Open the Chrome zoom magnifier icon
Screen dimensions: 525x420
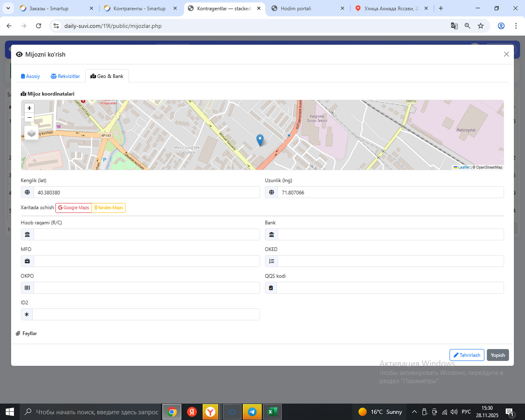[468, 26]
